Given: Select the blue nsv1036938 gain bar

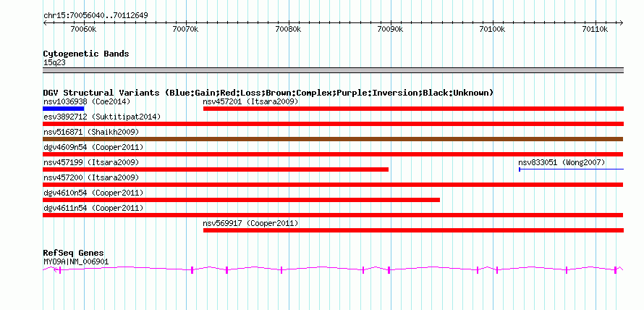Looking at the screenshot, I should coord(64,109).
